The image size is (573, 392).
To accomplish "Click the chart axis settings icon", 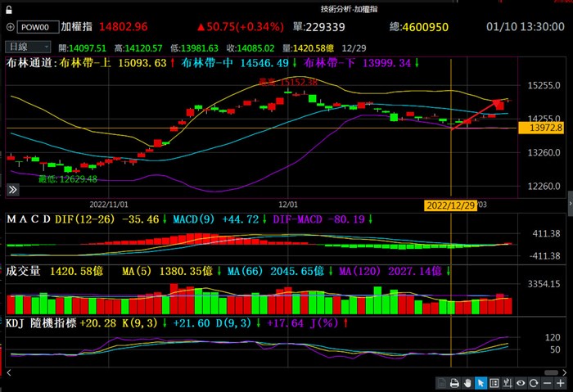I will [x=508, y=383].
